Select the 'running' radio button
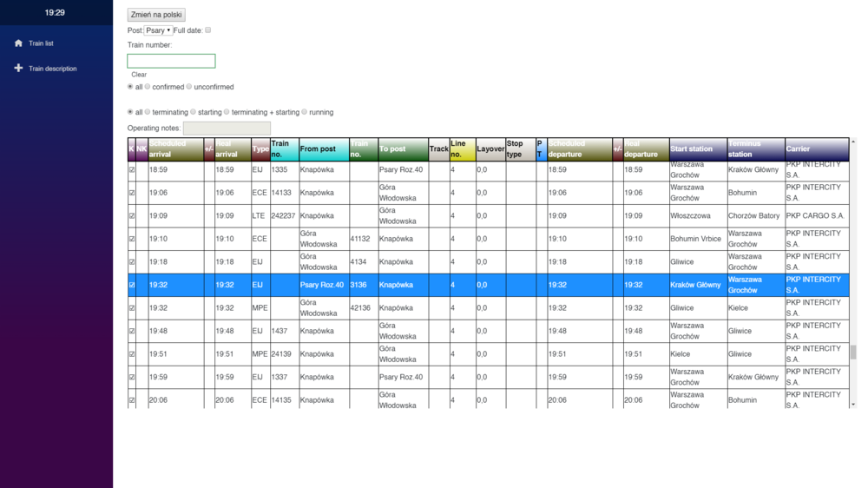The image size is (868, 488). pos(305,112)
